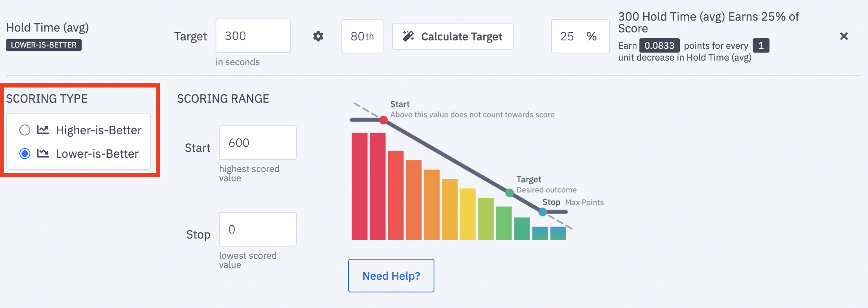Remove the Hold Time metric with X
868x308 pixels.
(844, 36)
